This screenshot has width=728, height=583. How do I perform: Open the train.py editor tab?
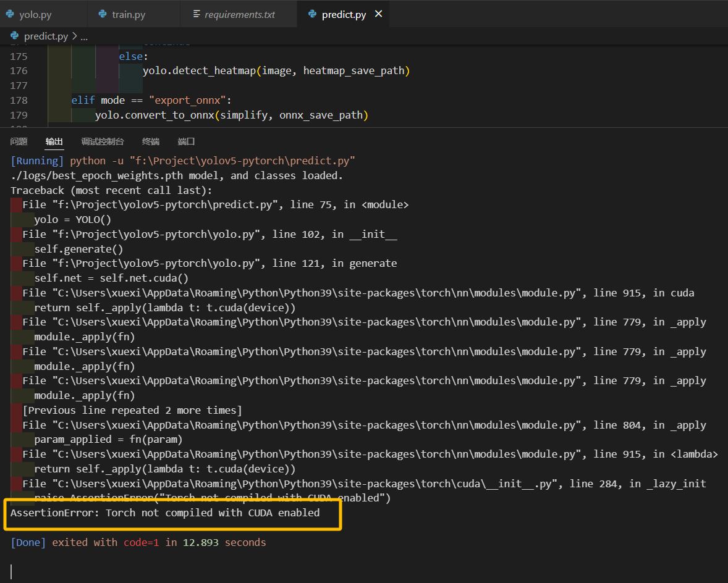[x=124, y=14]
